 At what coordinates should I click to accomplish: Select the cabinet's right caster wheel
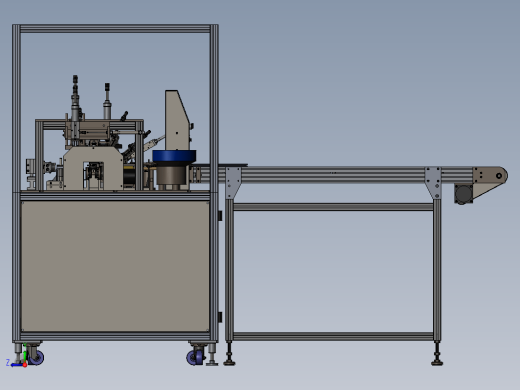[195, 357]
